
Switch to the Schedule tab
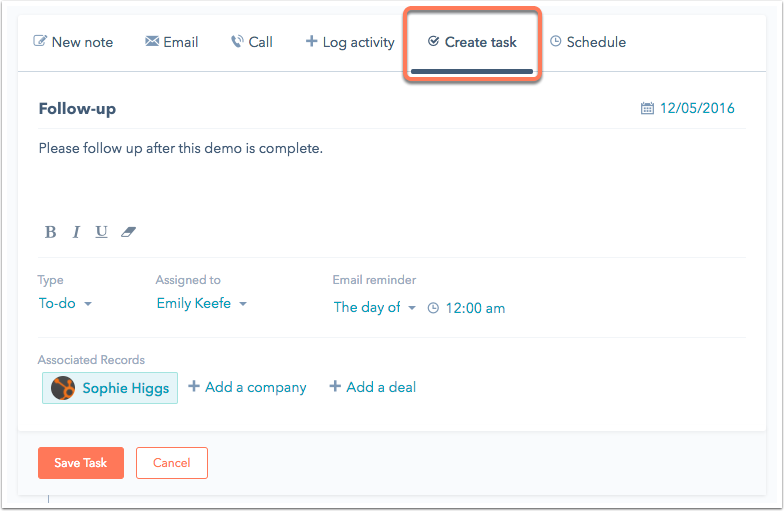pyautogui.click(x=587, y=42)
